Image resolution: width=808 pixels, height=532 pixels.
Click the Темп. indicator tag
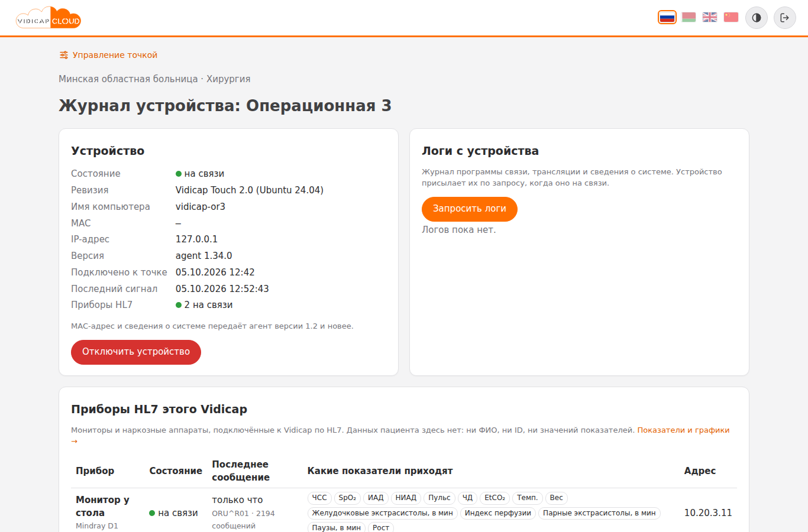(x=528, y=498)
